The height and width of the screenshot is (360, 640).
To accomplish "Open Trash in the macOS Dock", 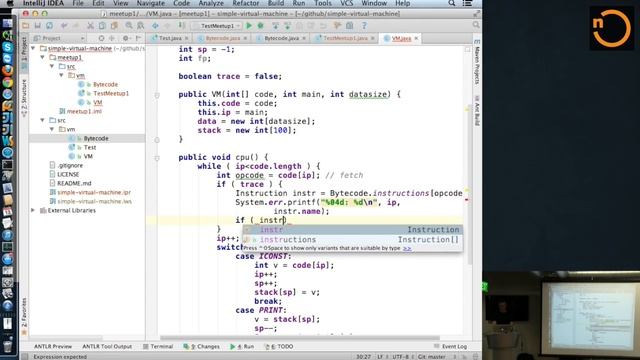I will [7, 346].
